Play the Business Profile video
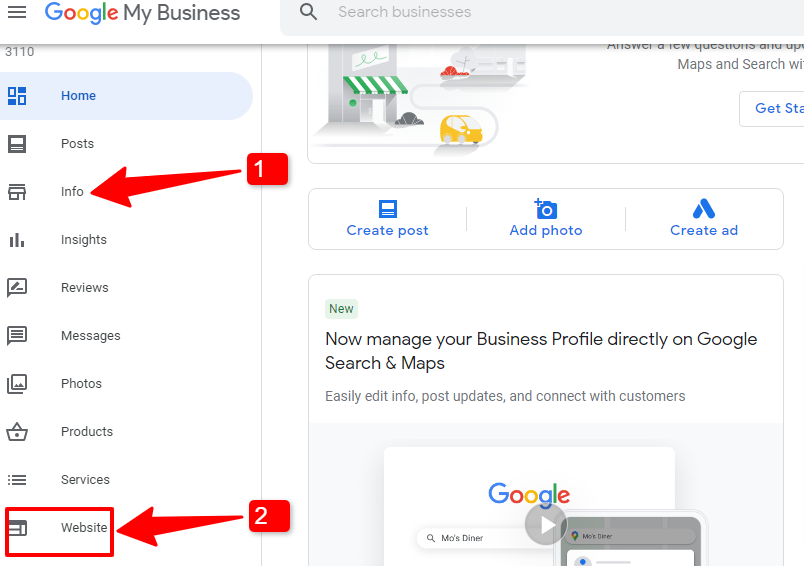Image resolution: width=804 pixels, height=566 pixels. [x=546, y=525]
